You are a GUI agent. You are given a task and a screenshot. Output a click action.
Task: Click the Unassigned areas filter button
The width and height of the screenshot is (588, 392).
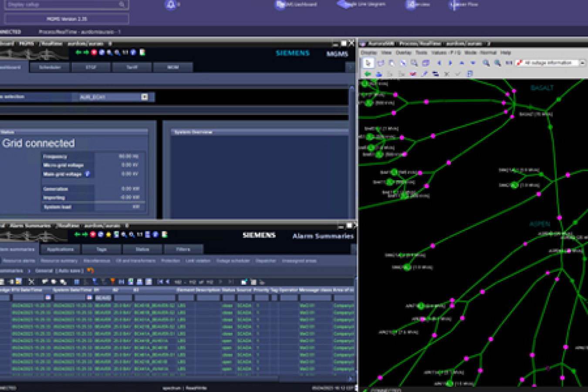click(x=299, y=260)
